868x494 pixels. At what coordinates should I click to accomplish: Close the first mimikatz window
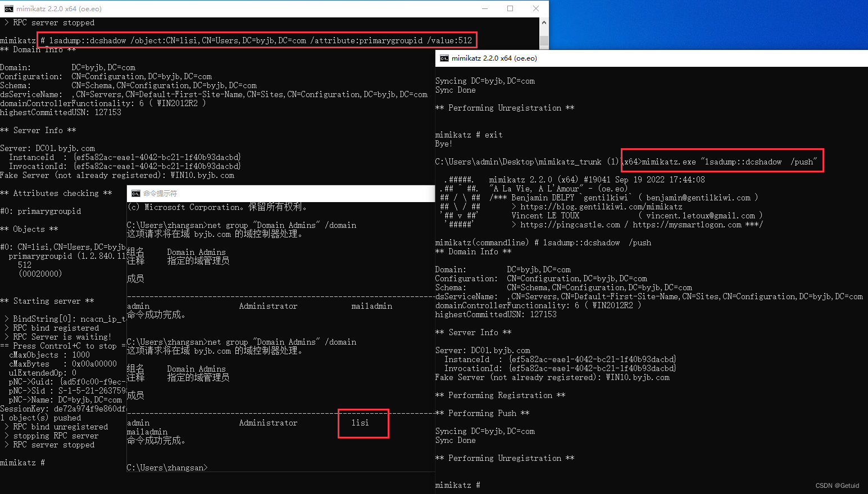tap(536, 8)
